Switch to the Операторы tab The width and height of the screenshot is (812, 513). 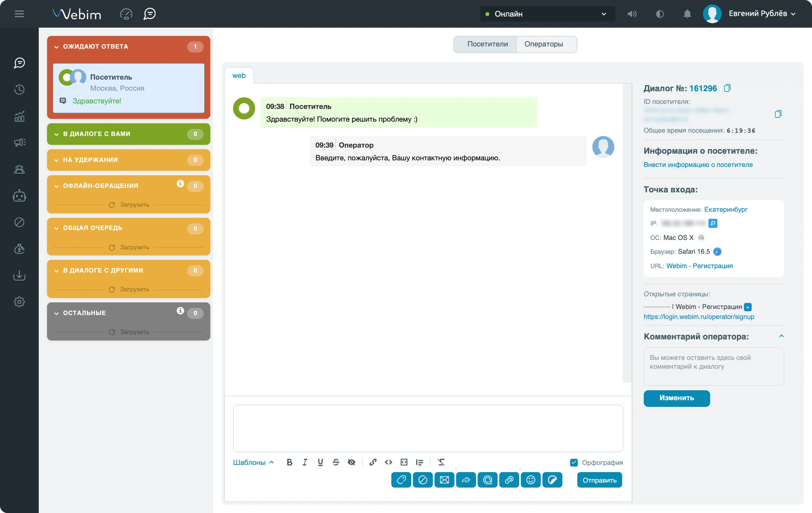coord(546,44)
